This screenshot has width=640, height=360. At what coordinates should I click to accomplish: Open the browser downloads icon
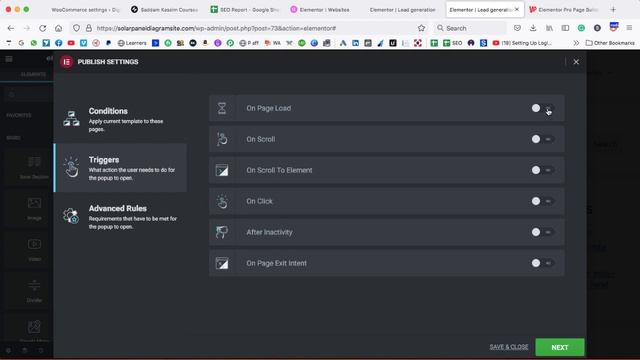[x=533, y=28]
